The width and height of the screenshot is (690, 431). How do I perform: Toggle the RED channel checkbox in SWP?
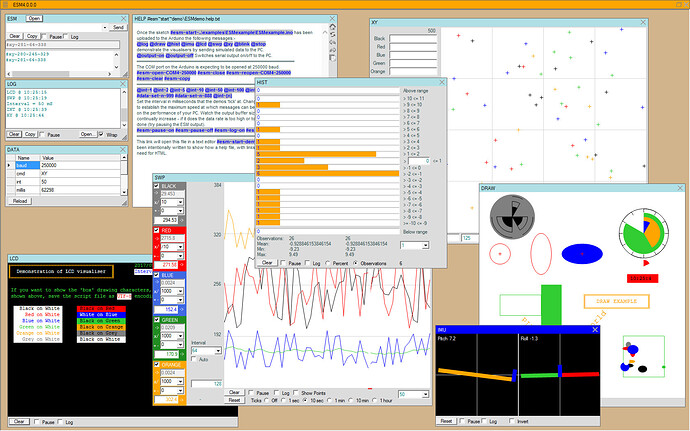click(157, 230)
